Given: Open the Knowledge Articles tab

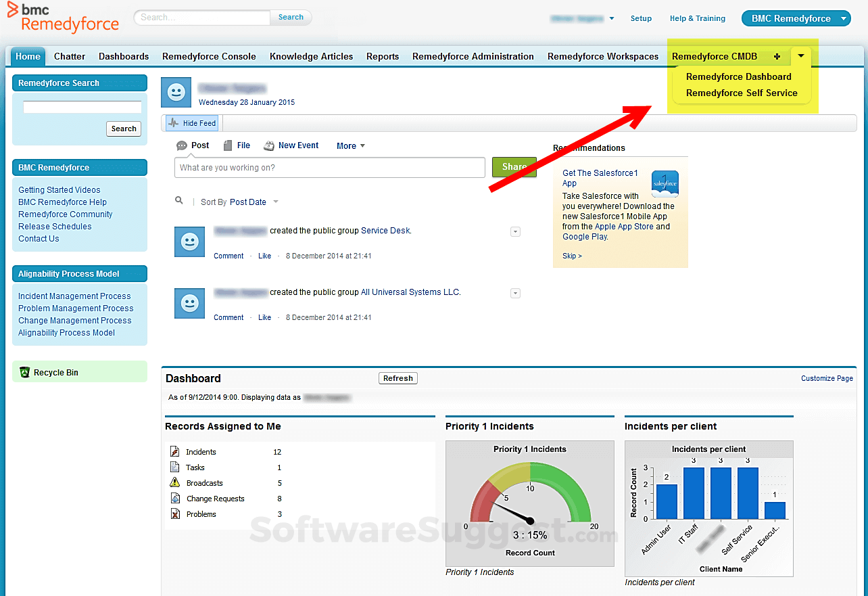Looking at the screenshot, I should point(311,56).
